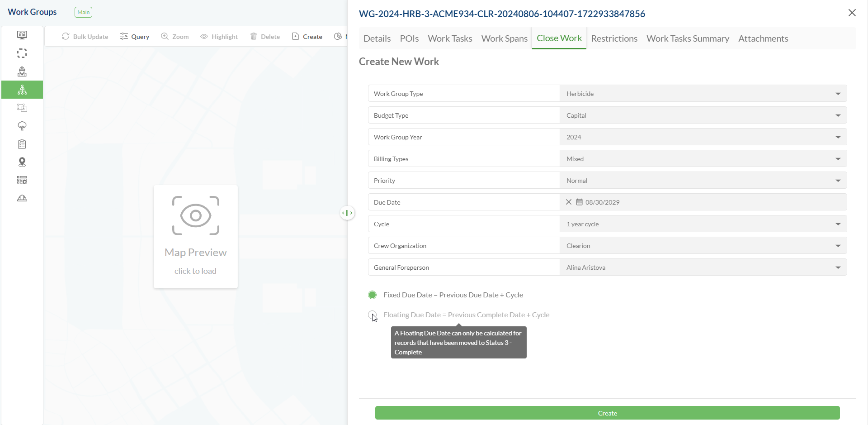Click the dashed selection square sidebar icon
868x425 pixels.
point(22,53)
